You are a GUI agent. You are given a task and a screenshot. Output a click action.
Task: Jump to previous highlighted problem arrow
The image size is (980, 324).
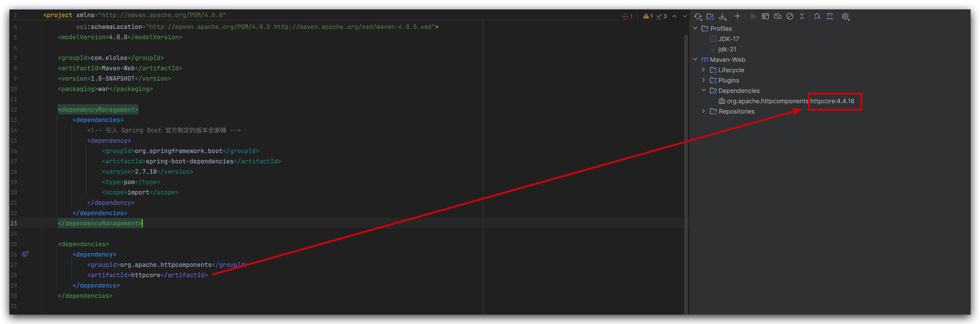tap(674, 16)
